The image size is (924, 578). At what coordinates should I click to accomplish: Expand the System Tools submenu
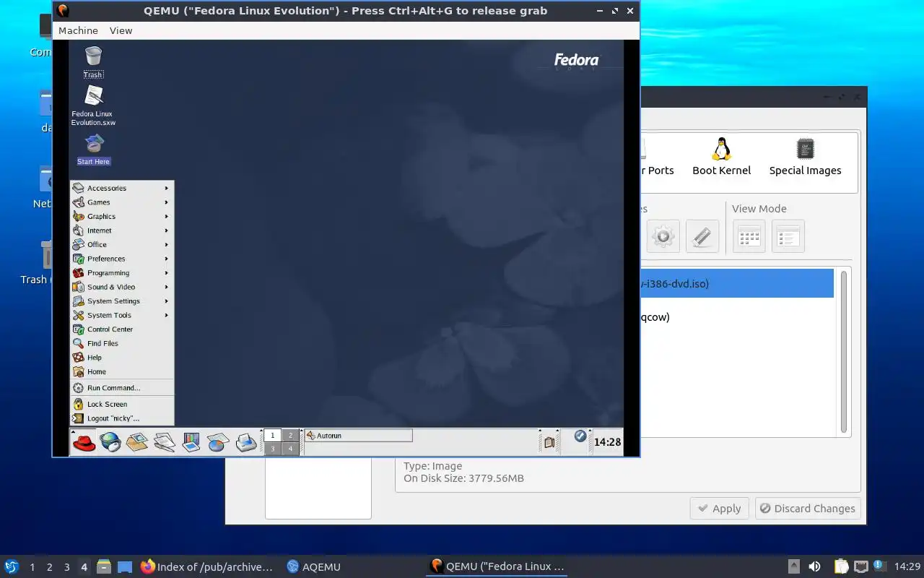point(121,315)
